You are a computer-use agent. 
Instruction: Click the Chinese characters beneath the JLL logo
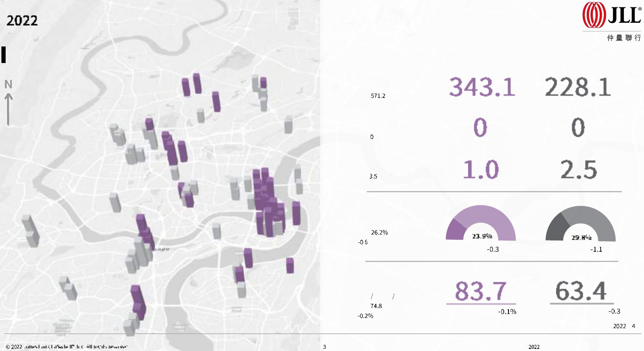coord(624,38)
